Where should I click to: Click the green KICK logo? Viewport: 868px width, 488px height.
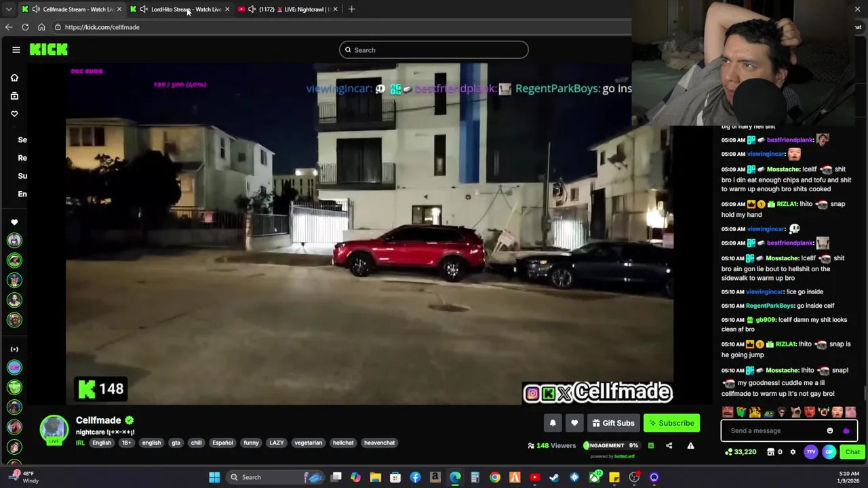pyautogui.click(x=48, y=49)
